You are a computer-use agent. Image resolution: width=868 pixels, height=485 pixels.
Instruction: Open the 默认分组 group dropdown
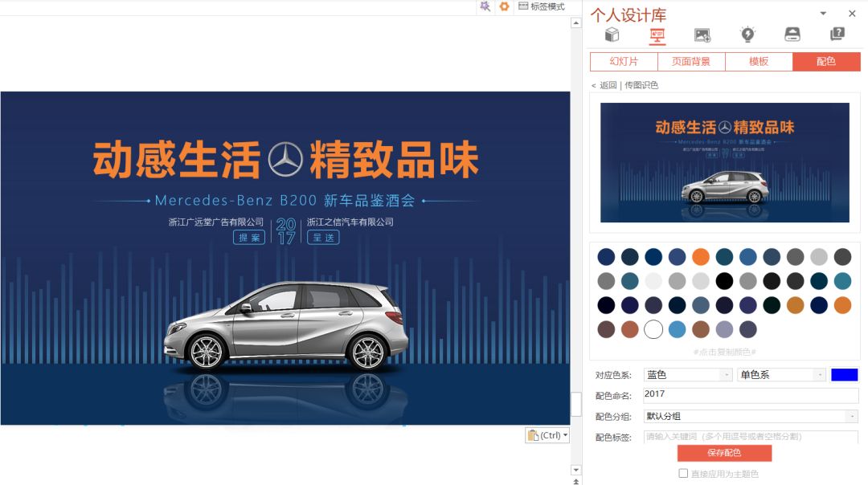tap(751, 417)
